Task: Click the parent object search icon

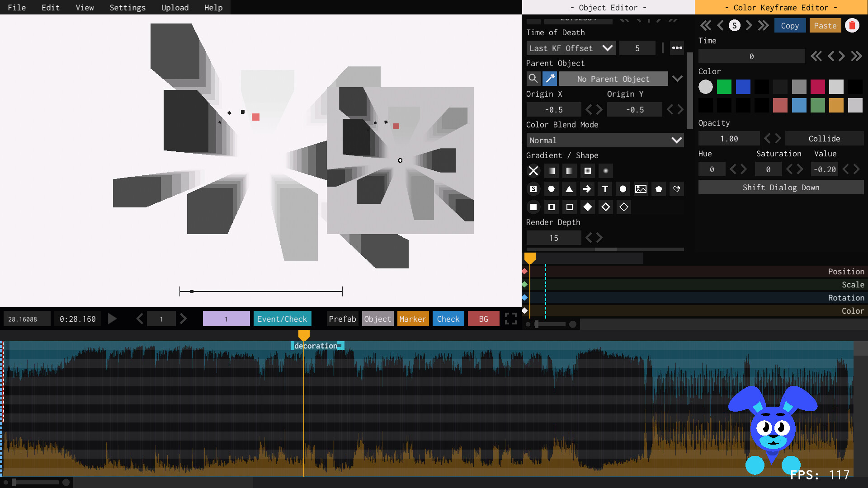Action: [x=533, y=79]
